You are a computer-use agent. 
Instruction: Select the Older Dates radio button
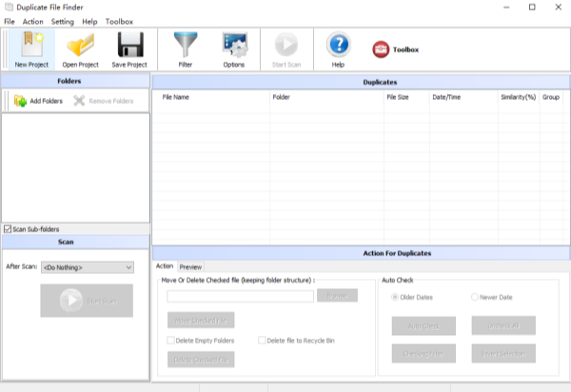395,297
